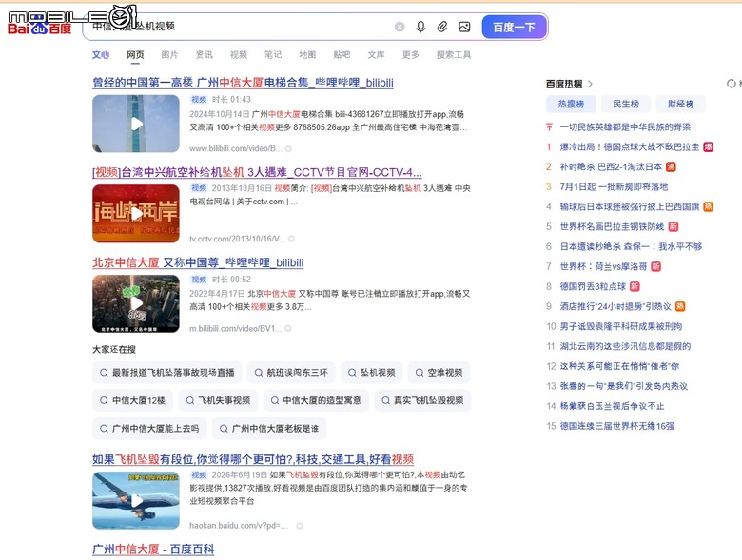Play the Guangzhou CITIC tower video thumbnail
The height and width of the screenshot is (560, 742).
click(x=136, y=124)
